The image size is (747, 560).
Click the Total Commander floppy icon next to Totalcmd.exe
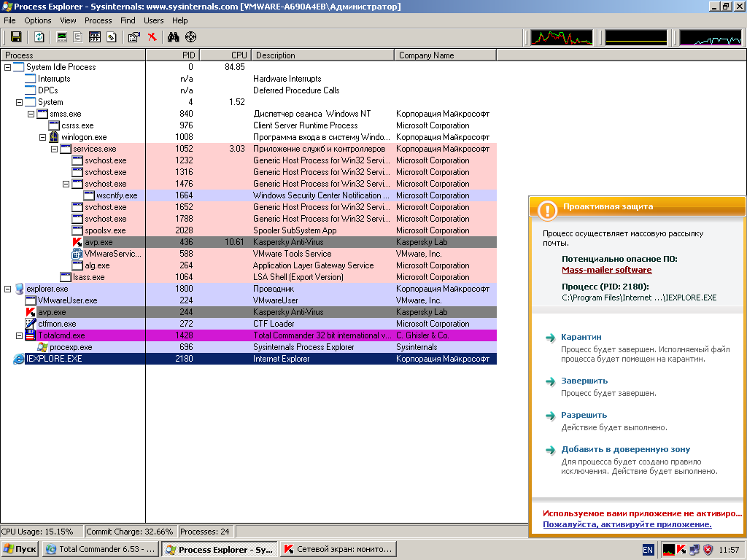pos(31,335)
